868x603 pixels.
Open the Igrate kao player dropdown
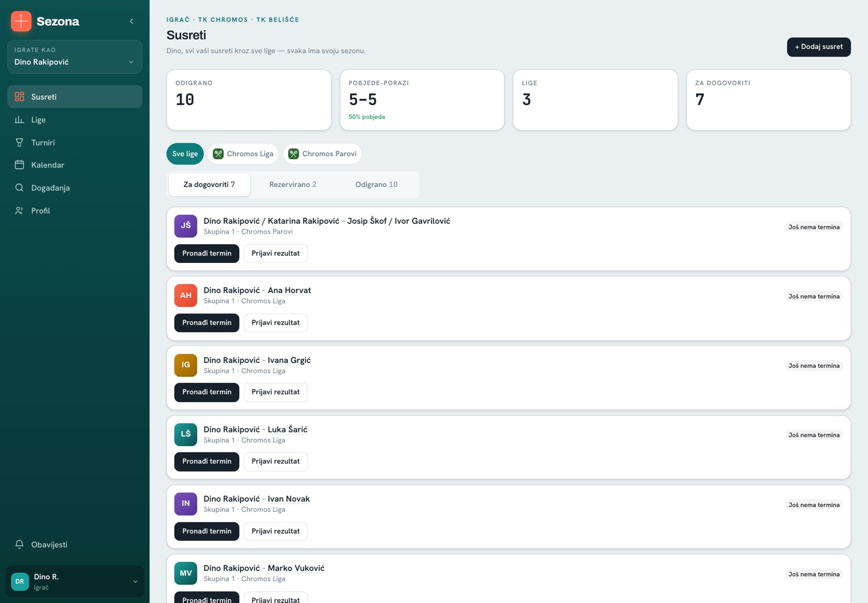point(75,57)
